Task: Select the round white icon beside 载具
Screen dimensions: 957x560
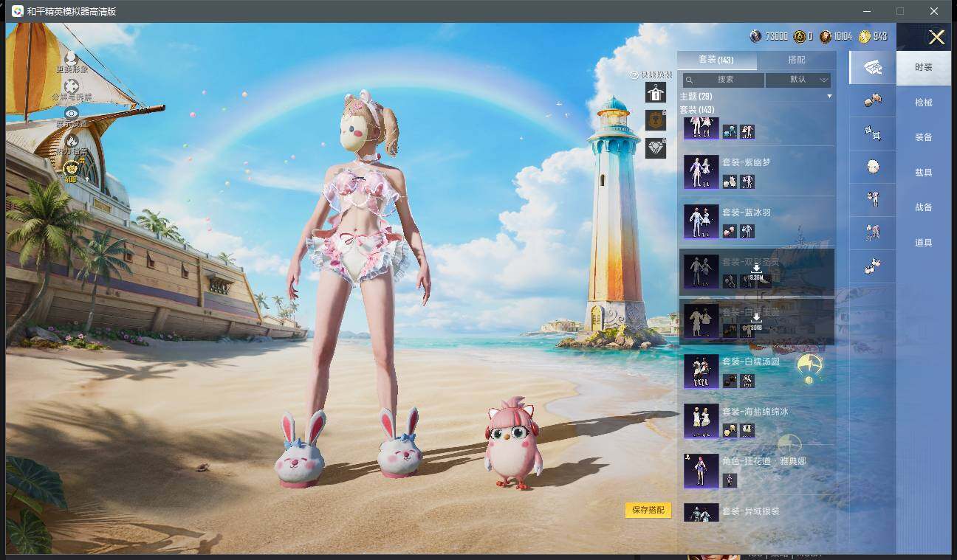Action: point(873,167)
